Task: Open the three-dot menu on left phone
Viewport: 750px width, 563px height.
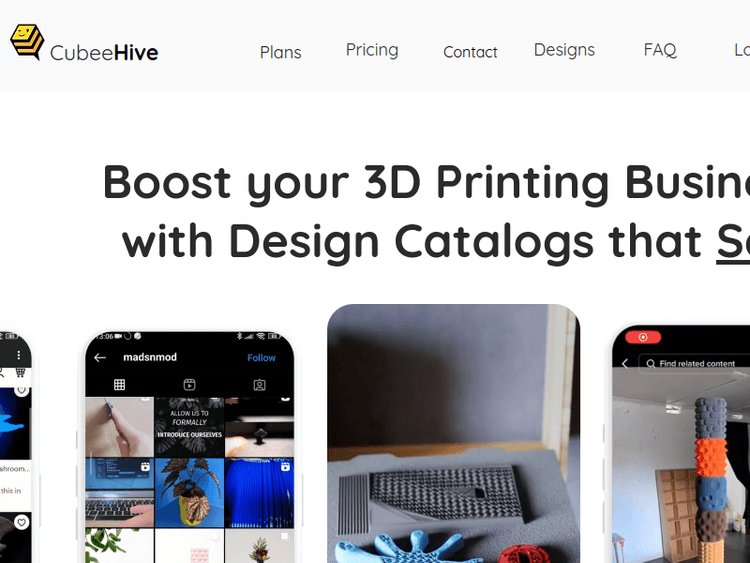Action: pos(19,355)
